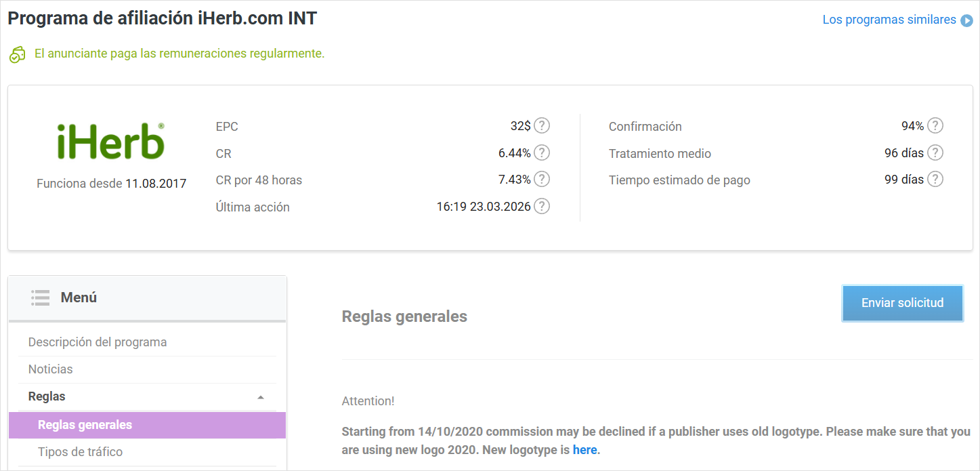
Task: Click the help icon next to EPC
Action: pyautogui.click(x=541, y=125)
